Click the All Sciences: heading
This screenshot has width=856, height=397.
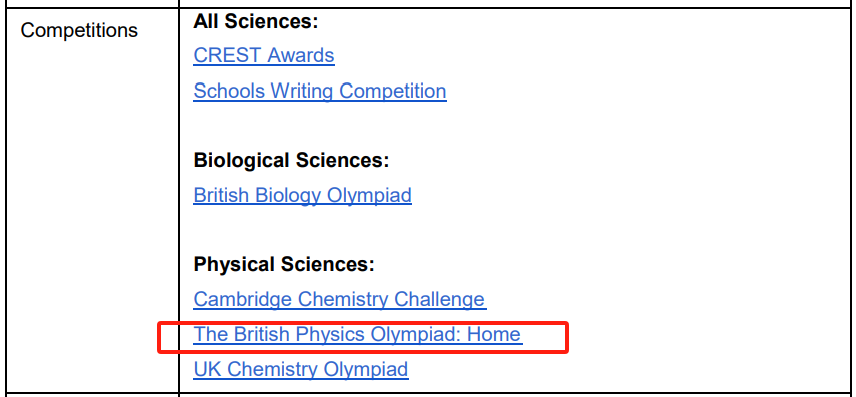coord(255,21)
